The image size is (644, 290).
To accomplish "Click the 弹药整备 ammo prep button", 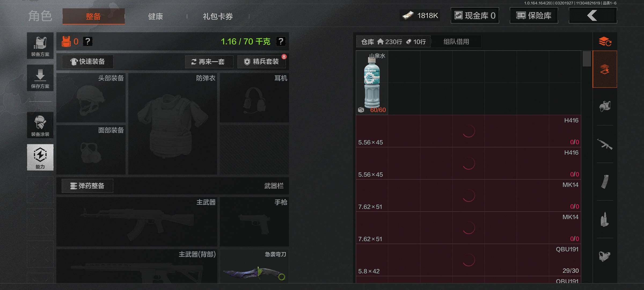I will point(87,186).
